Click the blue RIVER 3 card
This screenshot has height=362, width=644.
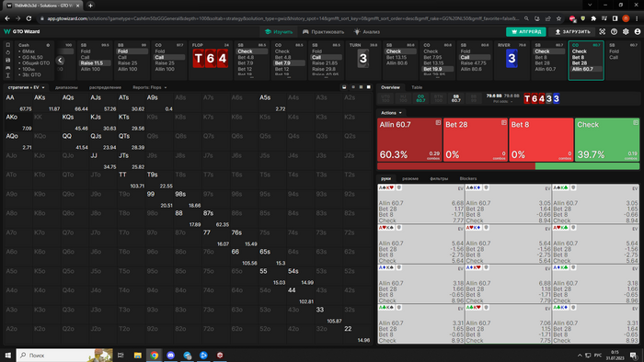512,59
